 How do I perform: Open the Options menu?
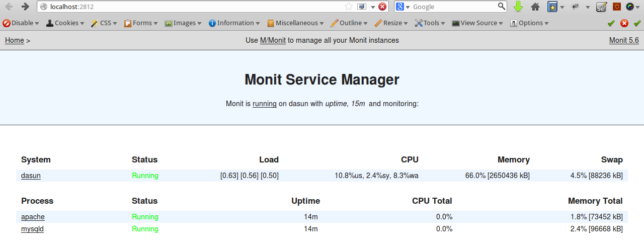click(x=529, y=23)
